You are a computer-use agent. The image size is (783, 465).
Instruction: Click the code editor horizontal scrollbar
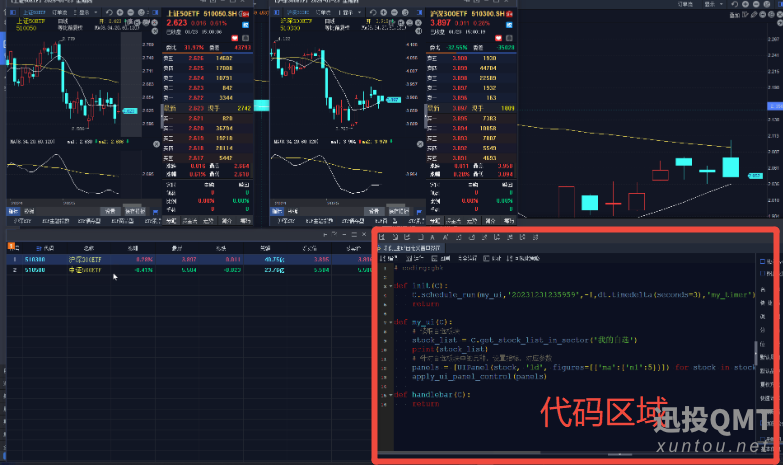coord(459,453)
